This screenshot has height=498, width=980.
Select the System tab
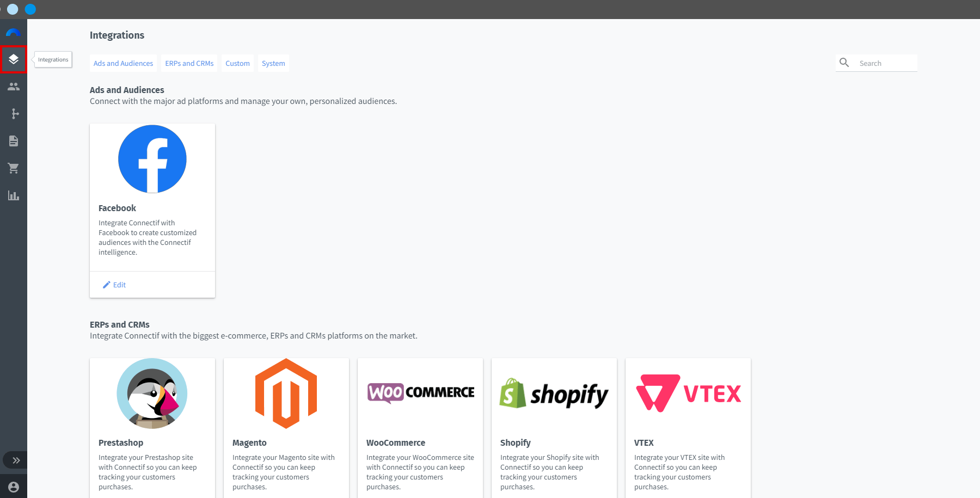tap(273, 63)
